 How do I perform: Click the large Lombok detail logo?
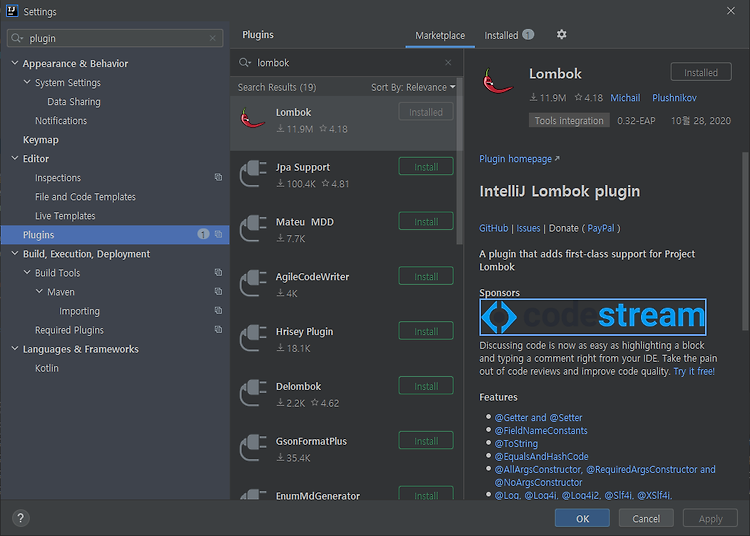498,81
